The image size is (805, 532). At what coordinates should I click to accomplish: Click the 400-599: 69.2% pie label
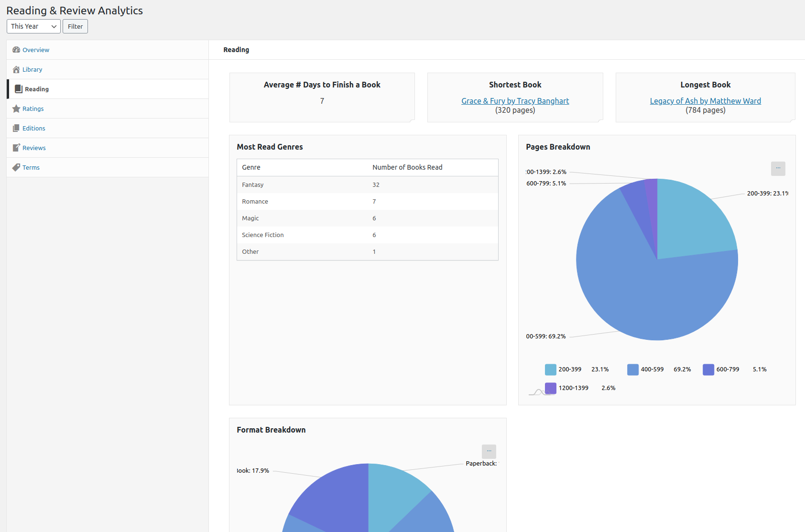point(545,336)
